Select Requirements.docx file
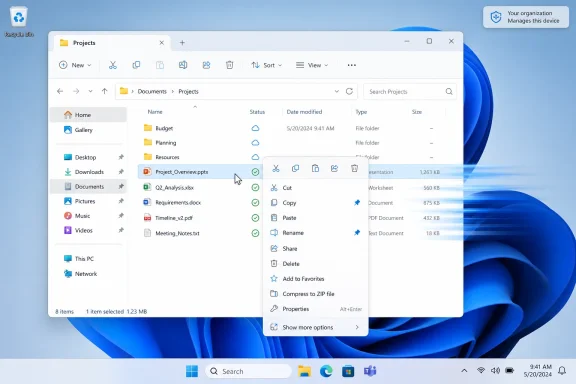576x384 pixels. (178, 202)
